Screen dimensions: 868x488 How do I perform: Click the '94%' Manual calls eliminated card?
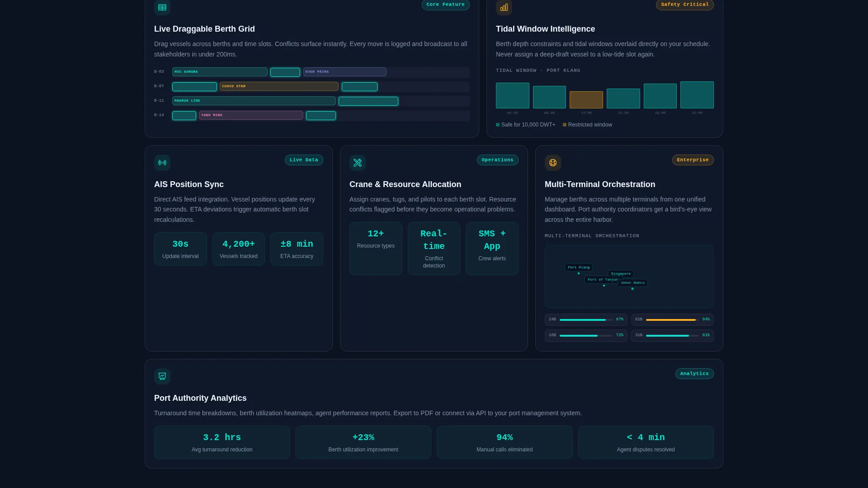click(x=505, y=442)
